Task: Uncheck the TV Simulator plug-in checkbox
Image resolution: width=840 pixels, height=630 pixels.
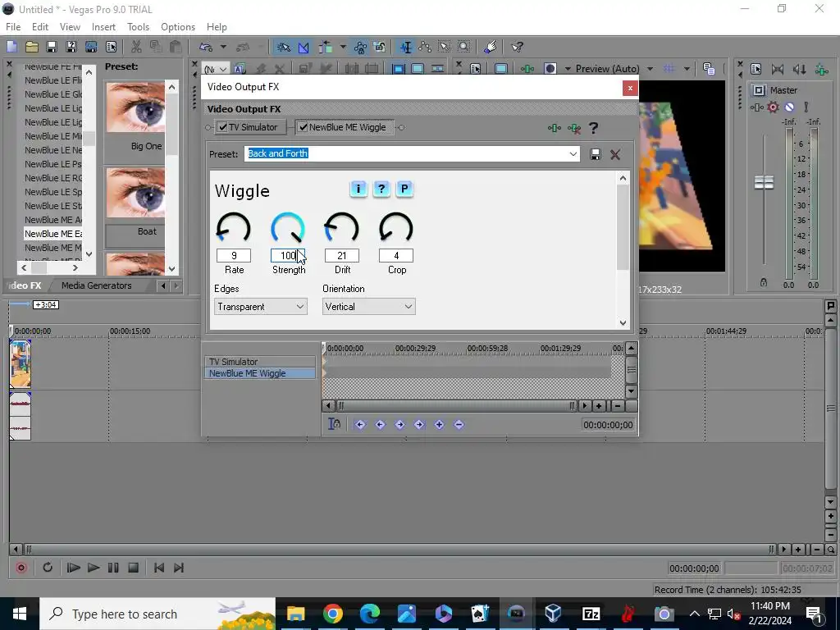Action: [x=223, y=127]
